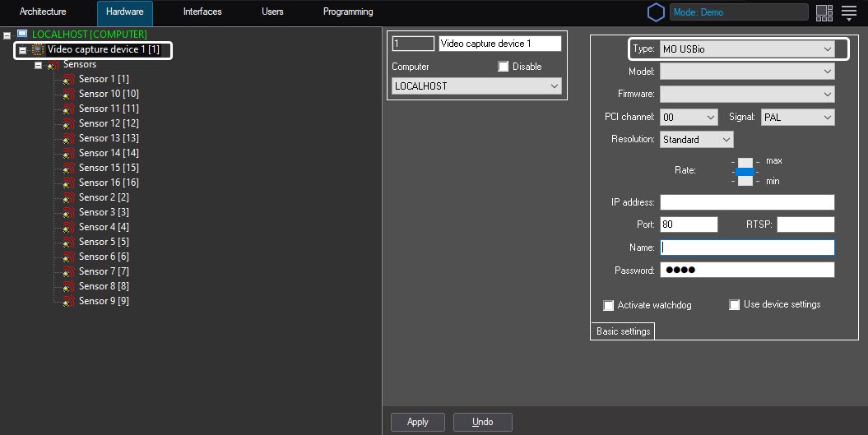The image size is (868, 435).
Task: Open the Resolution Standard dropdown
Action: [696, 140]
